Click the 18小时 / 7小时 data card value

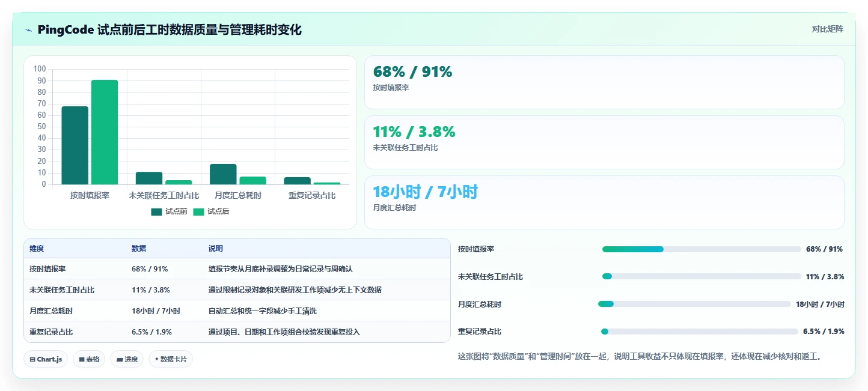click(425, 192)
